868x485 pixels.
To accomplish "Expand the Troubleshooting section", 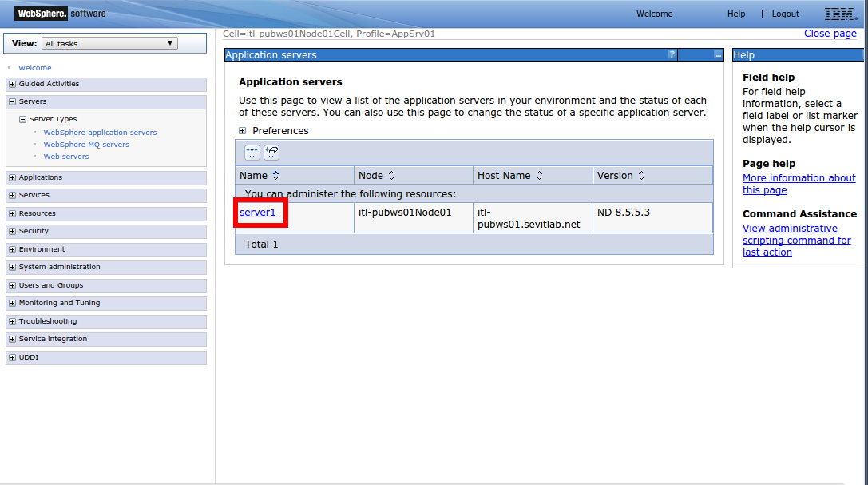I will click(x=12, y=322).
